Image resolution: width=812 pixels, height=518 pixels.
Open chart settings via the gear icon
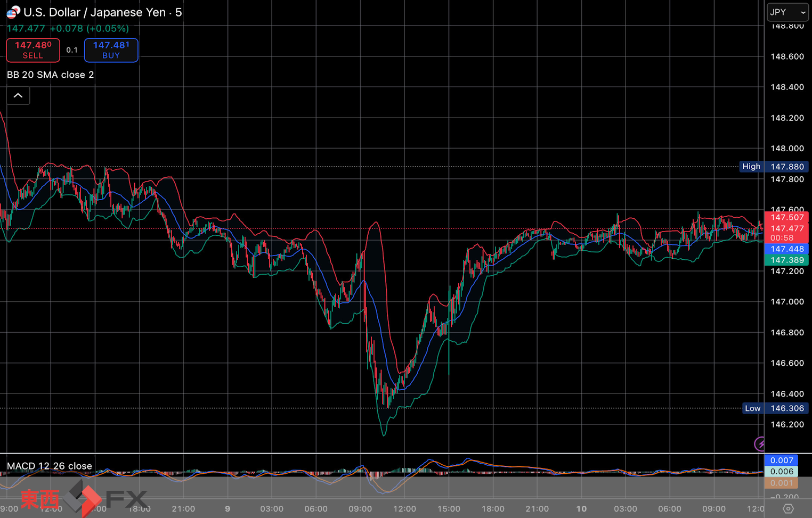pyautogui.click(x=788, y=509)
